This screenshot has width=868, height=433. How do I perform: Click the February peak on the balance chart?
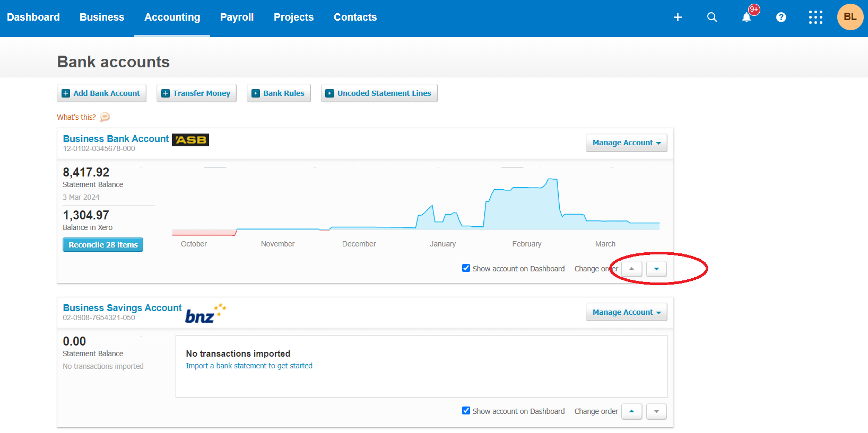(552, 180)
